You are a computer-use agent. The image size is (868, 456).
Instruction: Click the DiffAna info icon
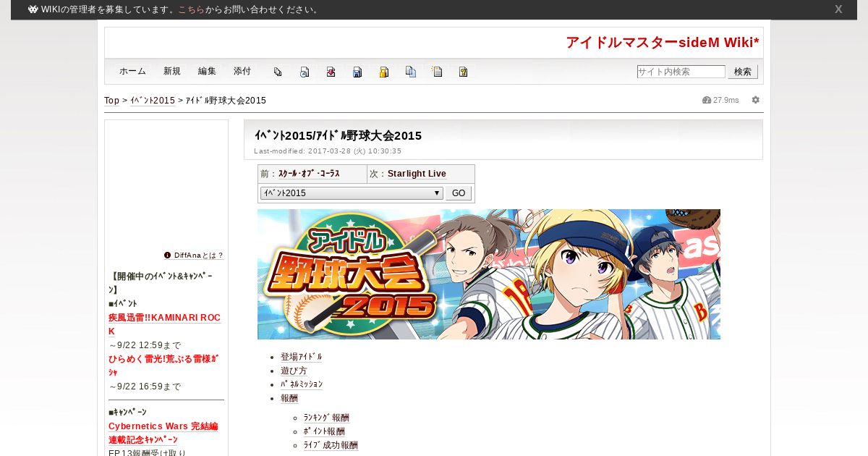[168, 255]
